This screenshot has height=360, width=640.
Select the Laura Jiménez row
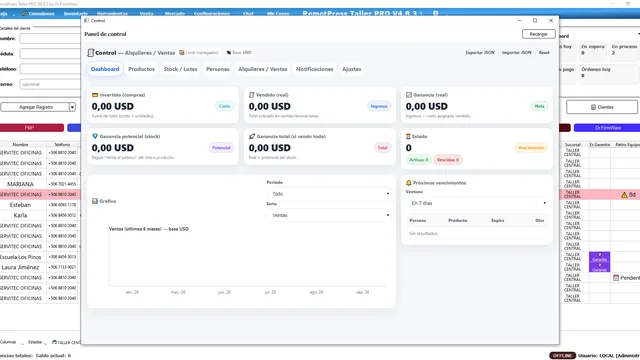click(x=40, y=267)
